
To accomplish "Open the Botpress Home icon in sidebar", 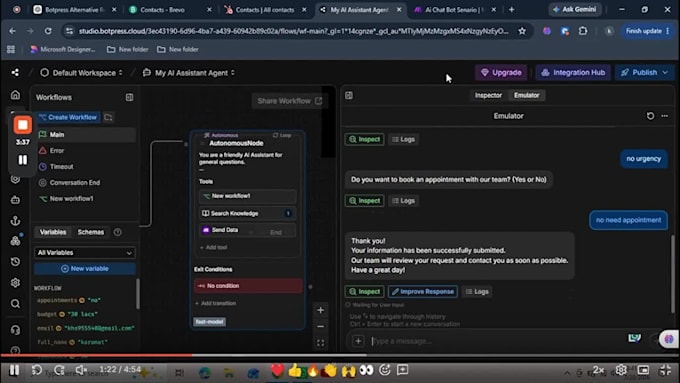I will coord(15,95).
